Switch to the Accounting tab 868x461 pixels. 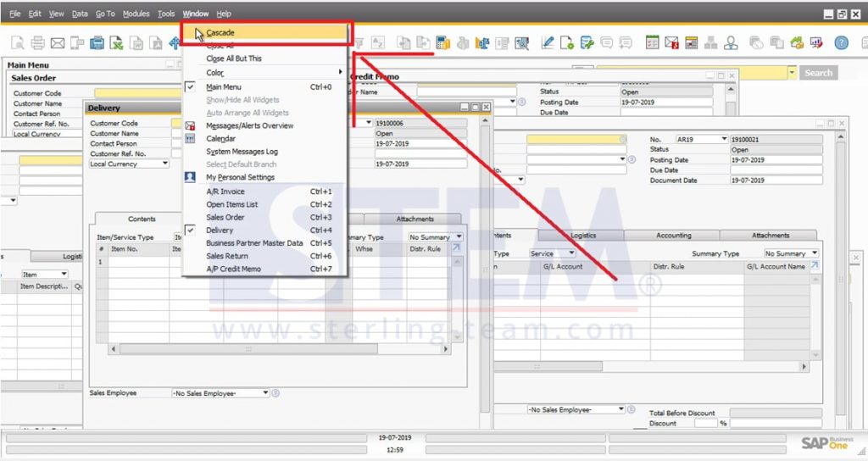coord(673,236)
